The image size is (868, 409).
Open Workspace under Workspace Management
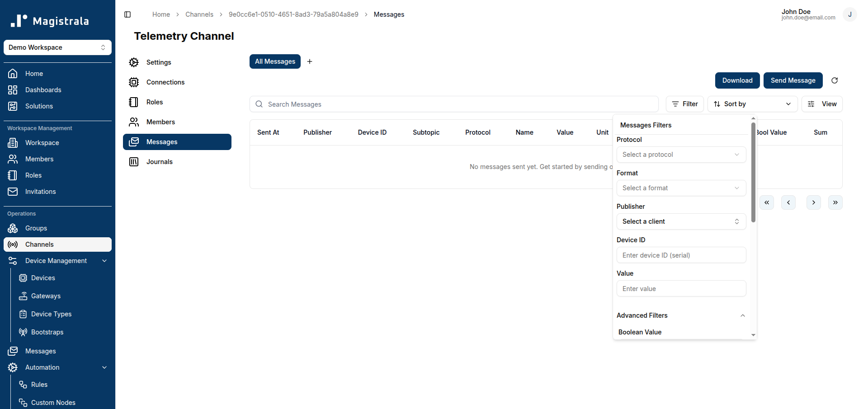click(x=57, y=143)
